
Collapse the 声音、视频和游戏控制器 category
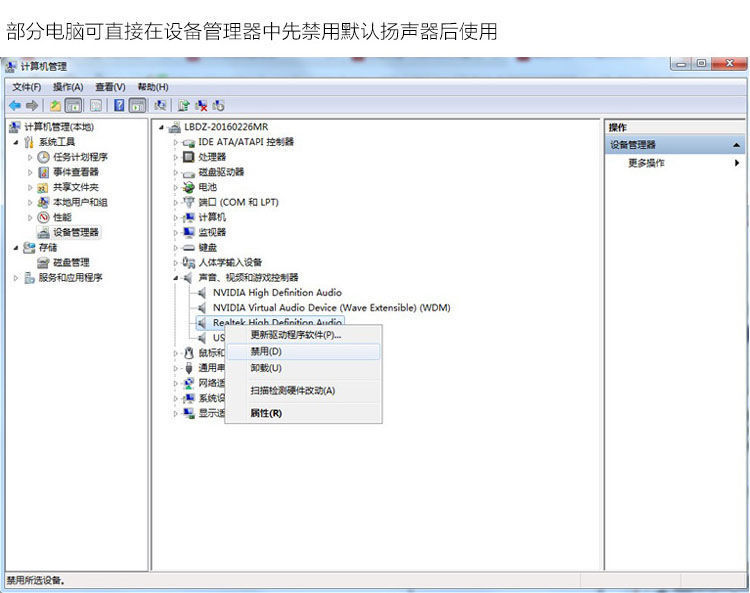[x=176, y=278]
